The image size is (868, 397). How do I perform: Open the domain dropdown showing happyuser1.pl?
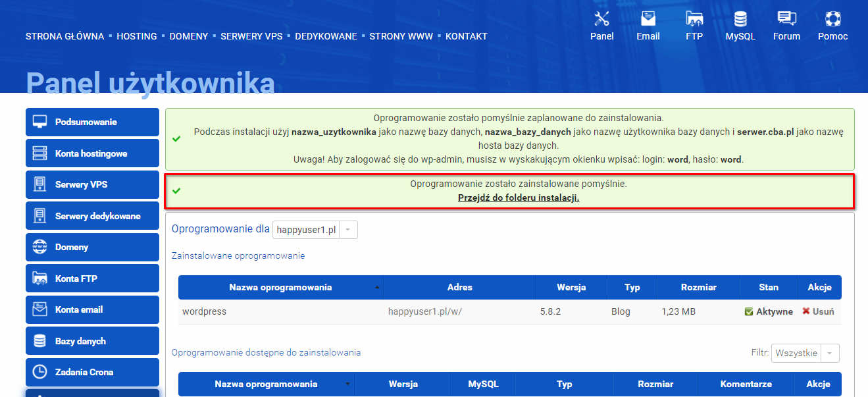click(x=315, y=230)
